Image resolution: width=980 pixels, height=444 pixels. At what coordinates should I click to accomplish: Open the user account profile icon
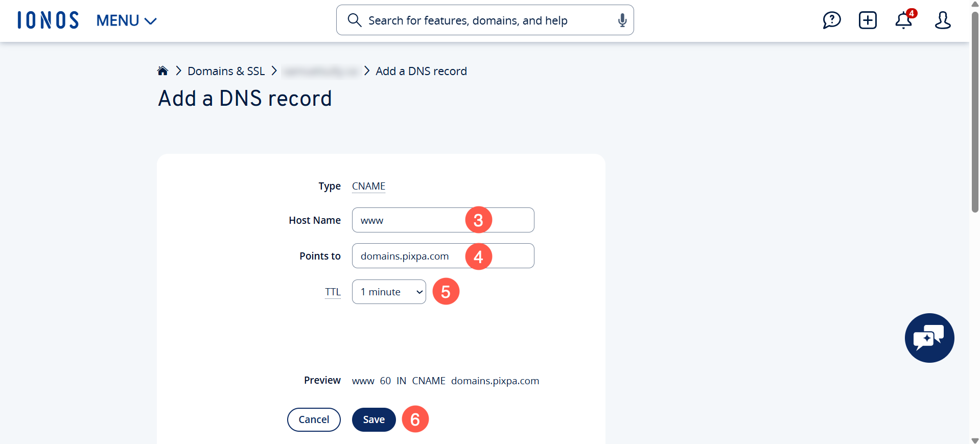click(x=942, y=20)
